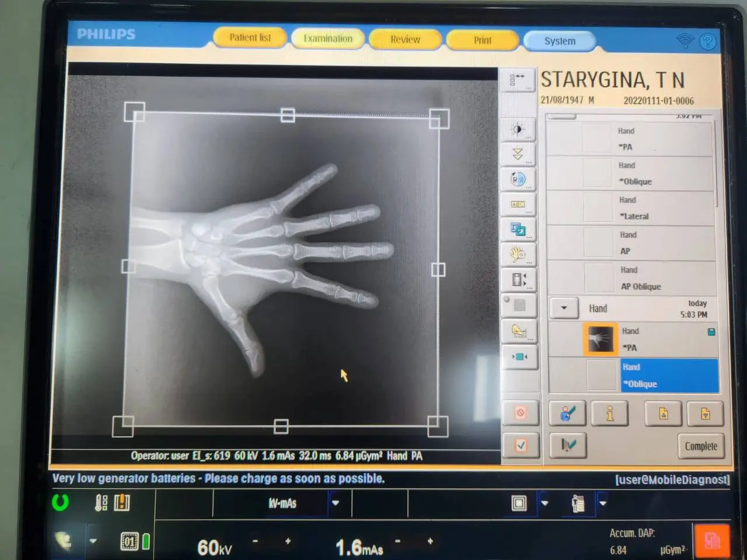Decrease the mAs value with minus

tap(397, 541)
